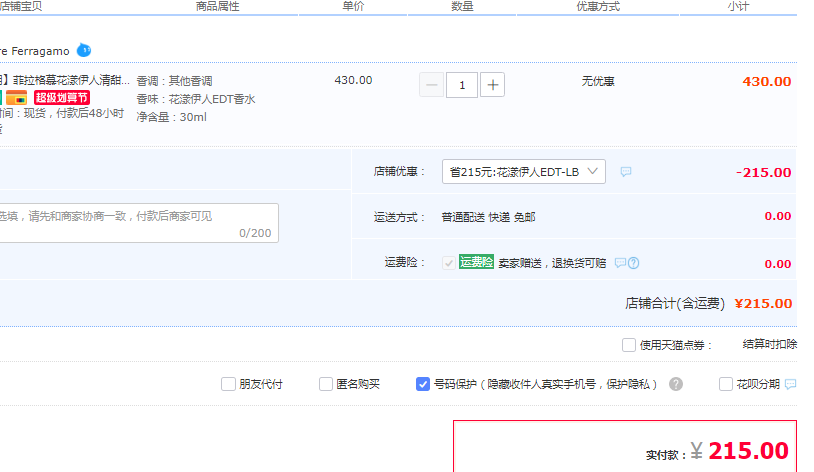Increase quantity with the plus button
Viewport: 814px width, 472px height.
493,85
